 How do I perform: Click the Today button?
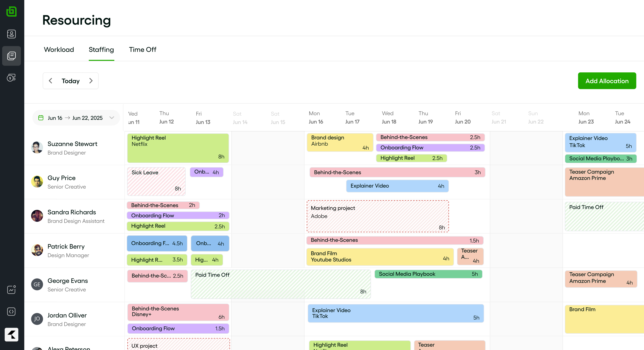tap(70, 81)
